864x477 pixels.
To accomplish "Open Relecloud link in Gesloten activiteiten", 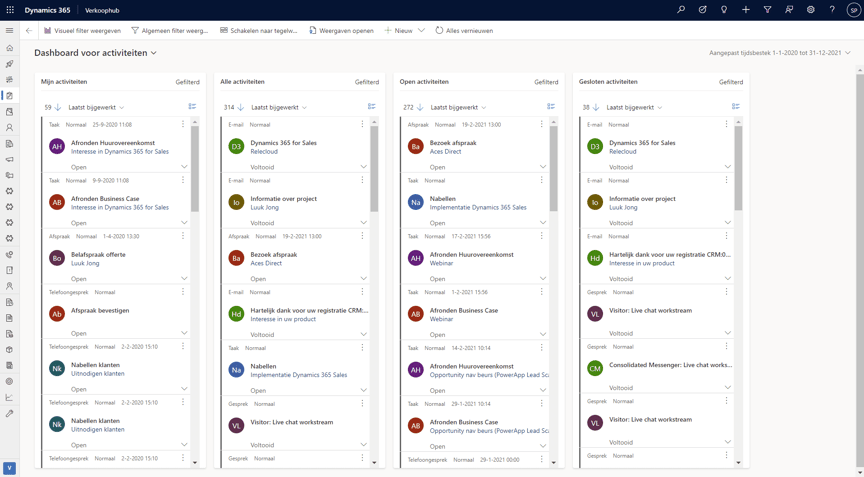I will [623, 151].
